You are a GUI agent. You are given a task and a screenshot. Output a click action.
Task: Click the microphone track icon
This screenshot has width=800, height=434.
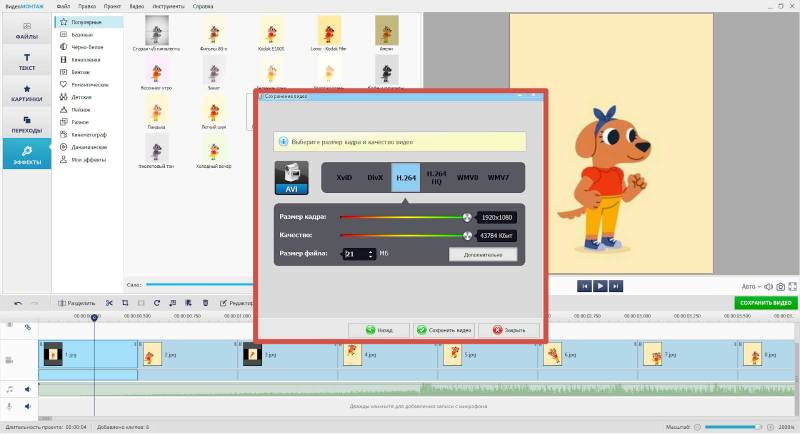[x=9, y=406]
